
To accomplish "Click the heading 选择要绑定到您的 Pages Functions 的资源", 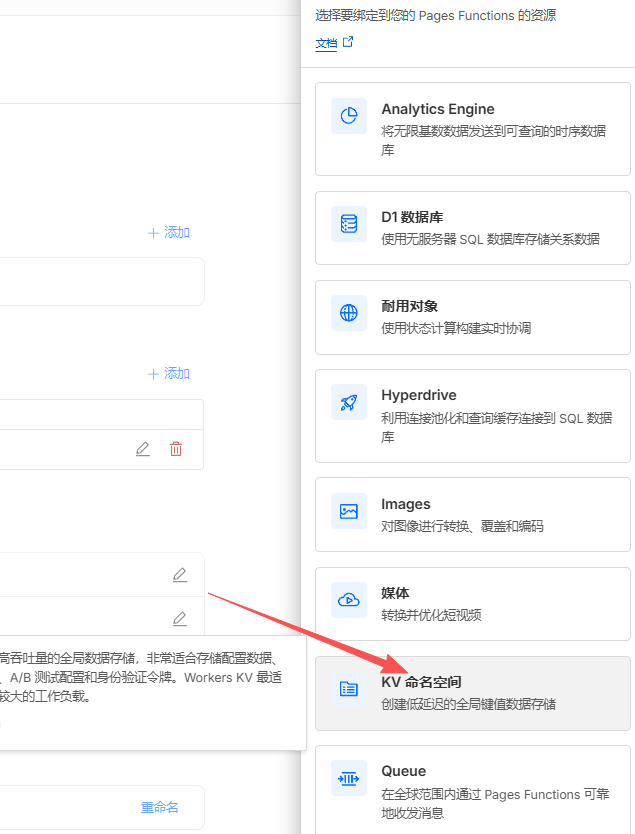I will tap(436, 15).
